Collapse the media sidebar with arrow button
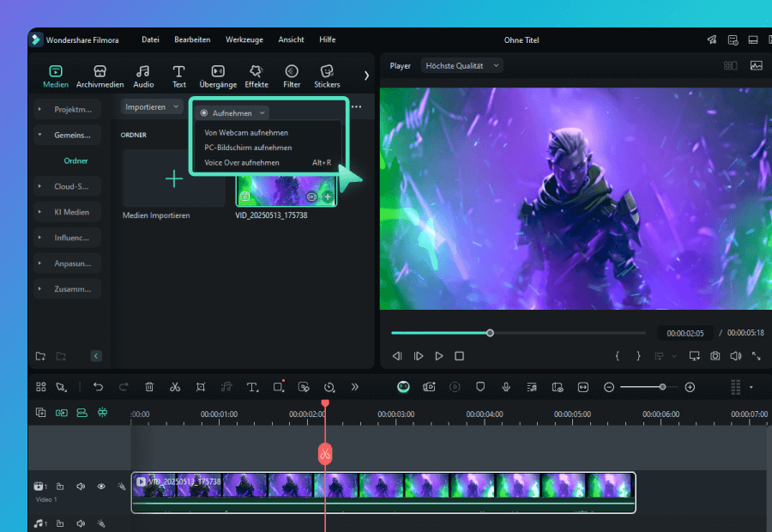The width and height of the screenshot is (772, 532). point(96,356)
